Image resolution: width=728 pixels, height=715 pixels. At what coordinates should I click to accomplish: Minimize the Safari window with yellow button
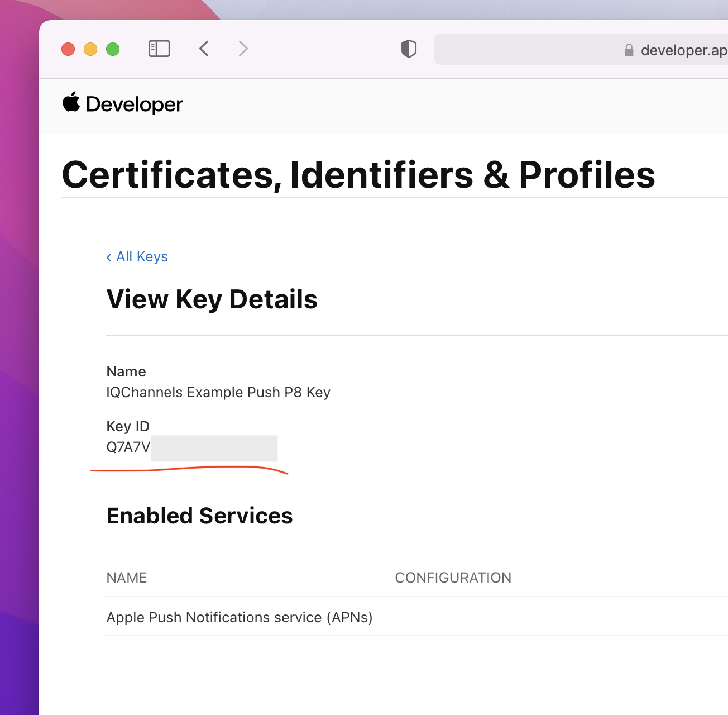click(90, 49)
